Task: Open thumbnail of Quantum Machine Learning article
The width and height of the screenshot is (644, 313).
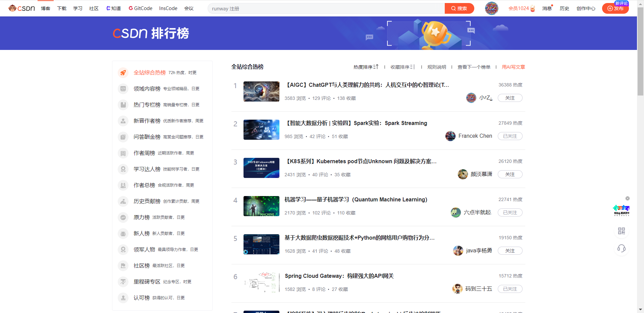Action: click(x=261, y=206)
